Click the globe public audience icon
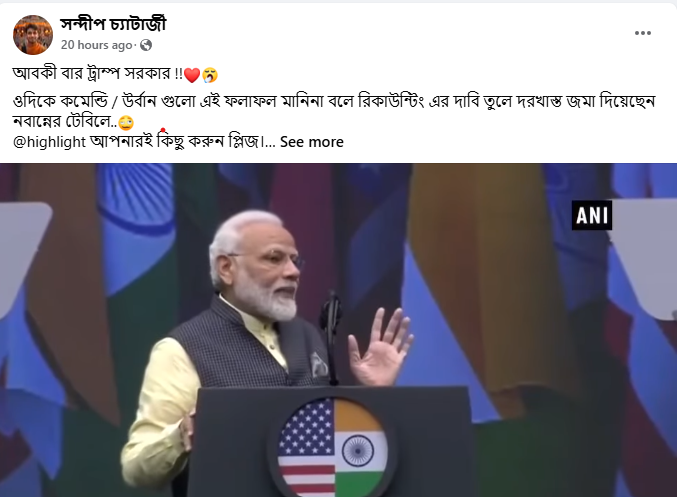Image resolution: width=677 pixels, height=497 pixels. tap(146, 45)
